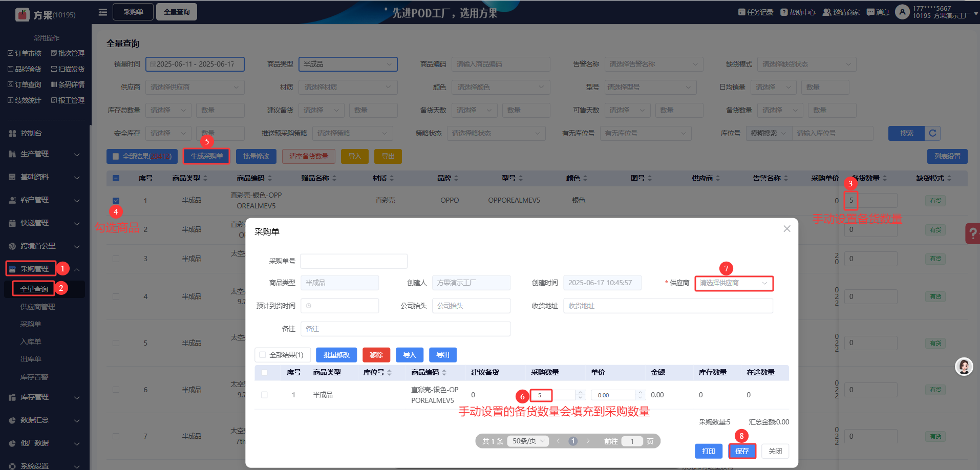Click the red floating help question icon
Viewport: 980px width, 470px height.
972,233
